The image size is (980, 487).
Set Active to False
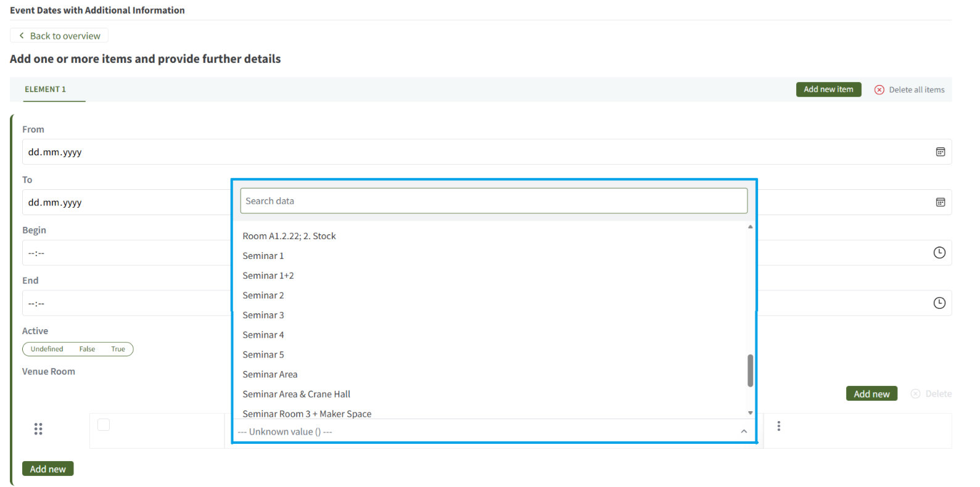tap(87, 349)
